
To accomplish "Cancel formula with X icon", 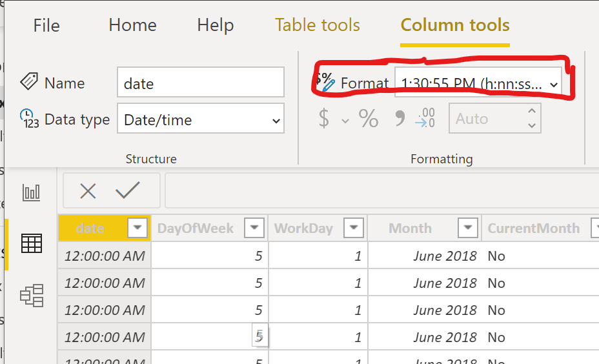I will (88, 191).
